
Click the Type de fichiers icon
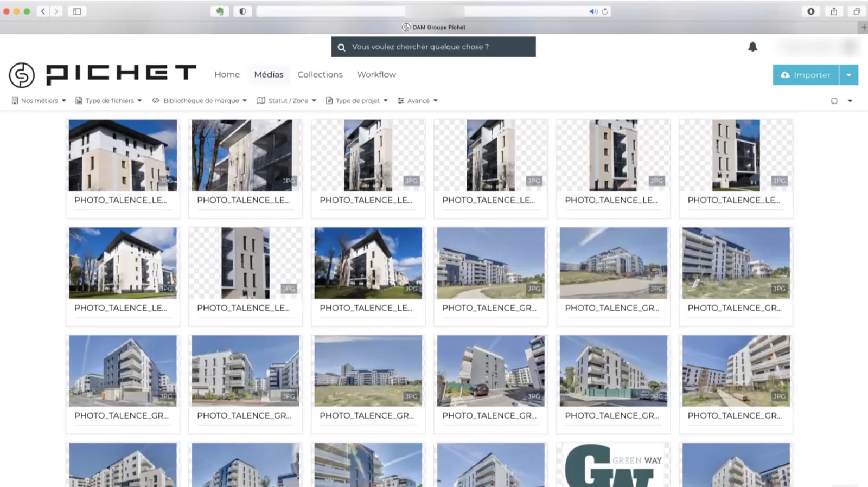(79, 100)
